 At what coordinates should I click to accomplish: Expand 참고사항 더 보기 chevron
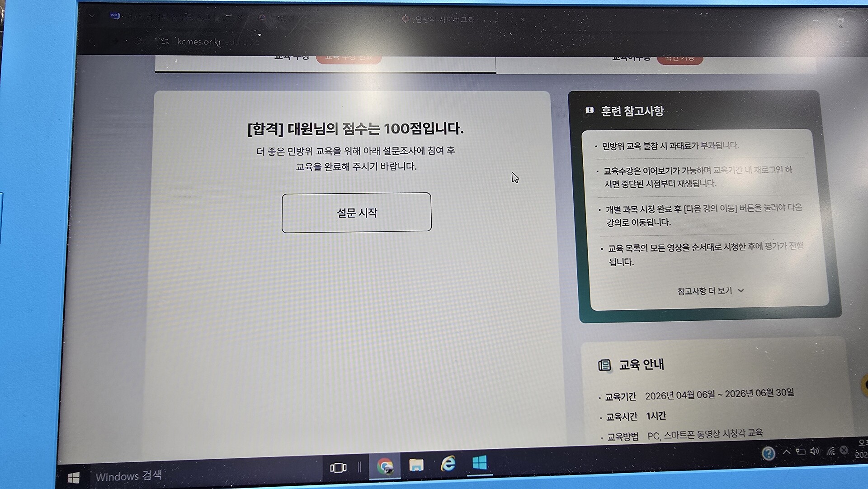(x=741, y=291)
